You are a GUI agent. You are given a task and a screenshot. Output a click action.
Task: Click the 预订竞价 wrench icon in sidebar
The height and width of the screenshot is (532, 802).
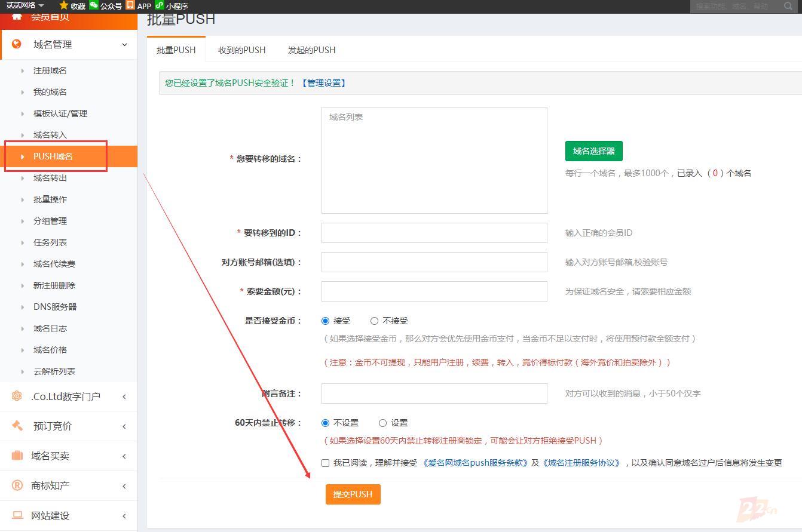click(16, 426)
